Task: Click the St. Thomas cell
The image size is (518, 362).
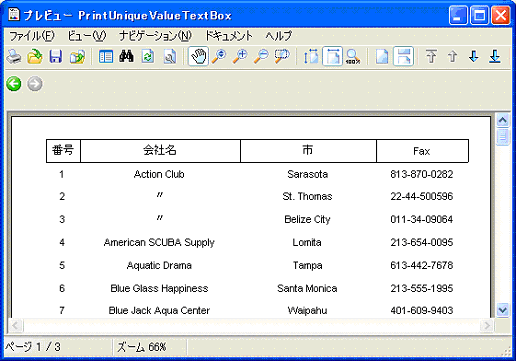Action: (x=307, y=197)
